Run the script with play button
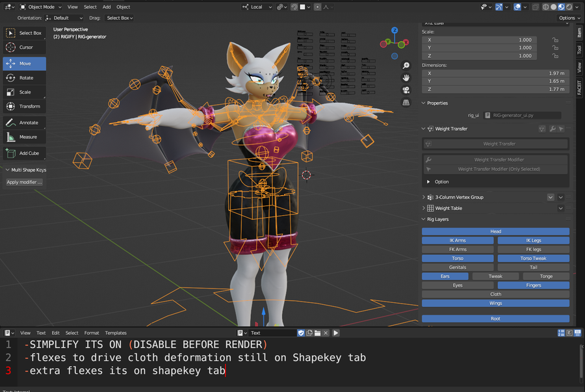 [336, 333]
